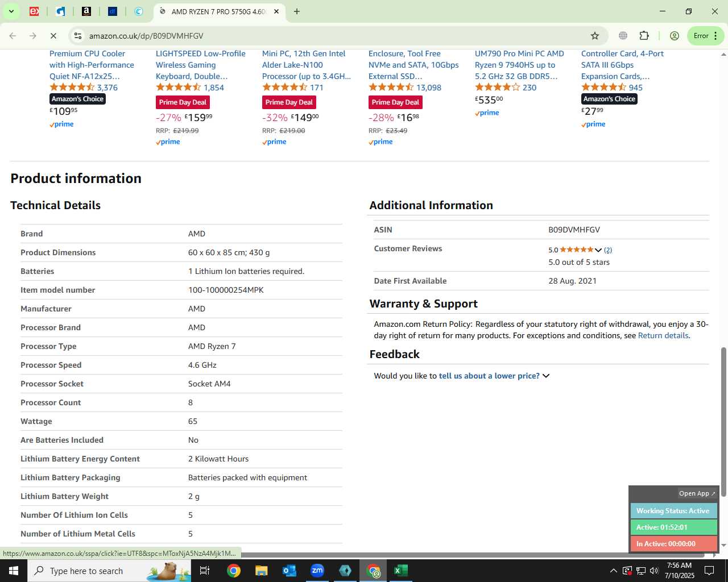Image resolution: width=728 pixels, height=582 pixels.
Task: Switch to the teal circular 'C' tab
Action: point(139,11)
